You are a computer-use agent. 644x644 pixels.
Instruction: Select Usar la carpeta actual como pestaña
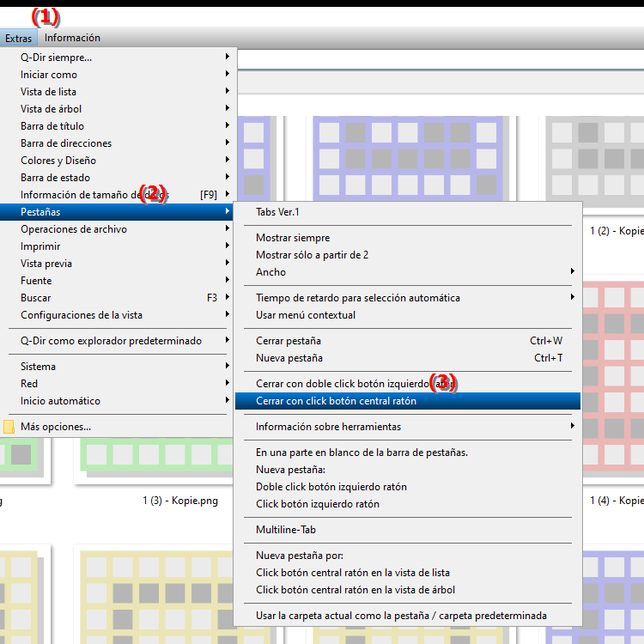(408, 616)
